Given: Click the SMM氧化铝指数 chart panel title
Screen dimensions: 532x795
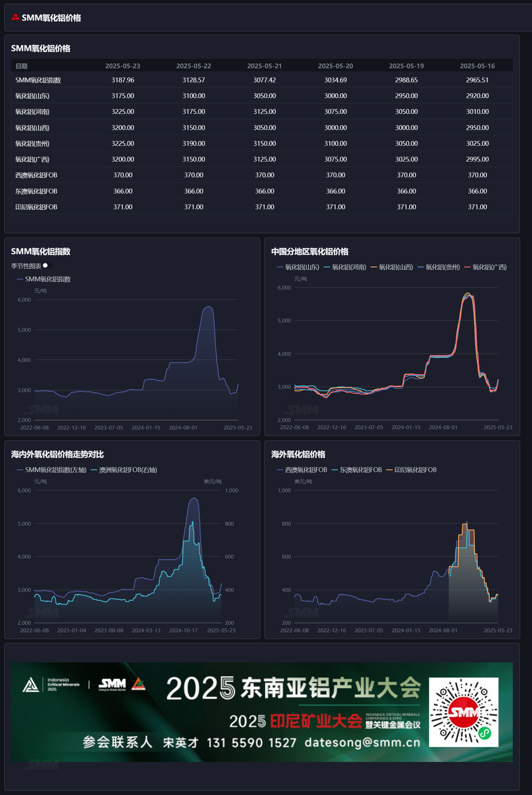Looking at the screenshot, I should pyautogui.click(x=41, y=252).
